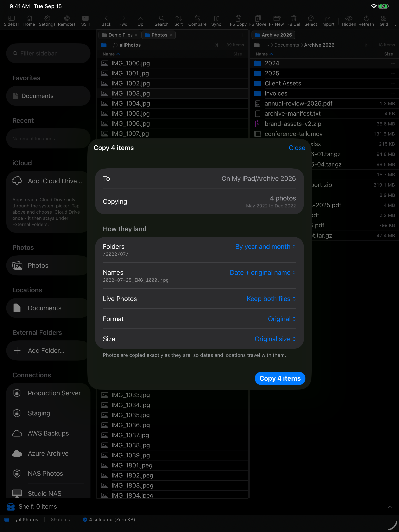Add a new tab in left pane
This screenshot has height=532, width=399.
[242, 35]
